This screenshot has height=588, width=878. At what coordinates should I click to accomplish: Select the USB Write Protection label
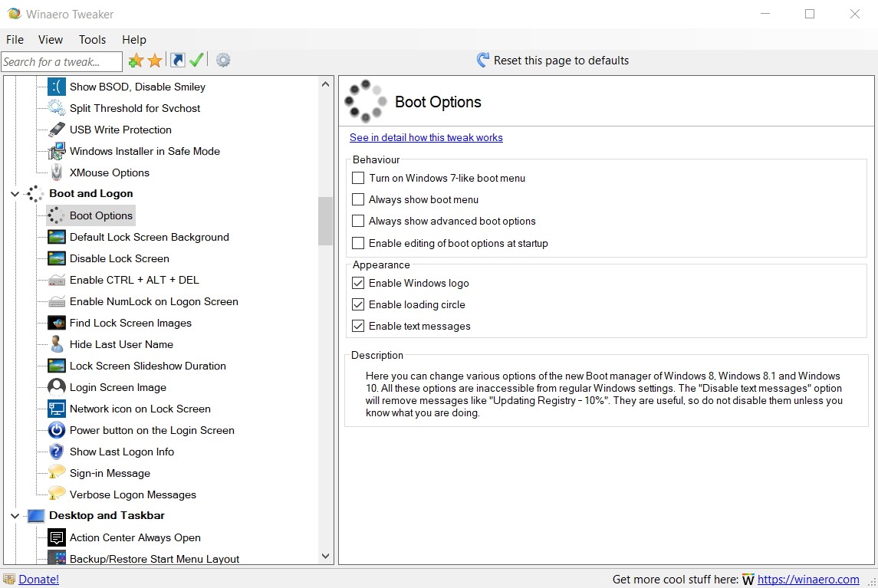click(120, 130)
